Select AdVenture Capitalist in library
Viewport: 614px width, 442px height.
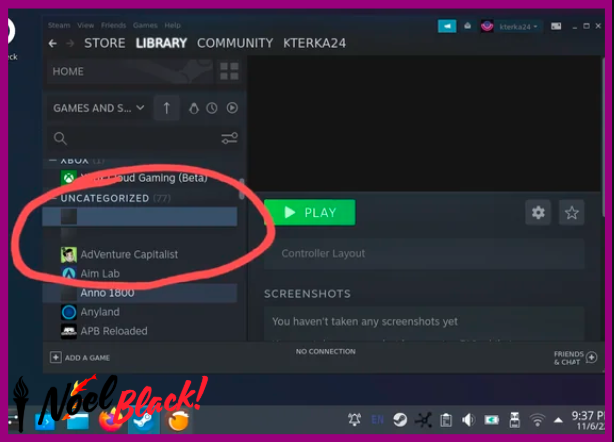pyautogui.click(x=140, y=254)
